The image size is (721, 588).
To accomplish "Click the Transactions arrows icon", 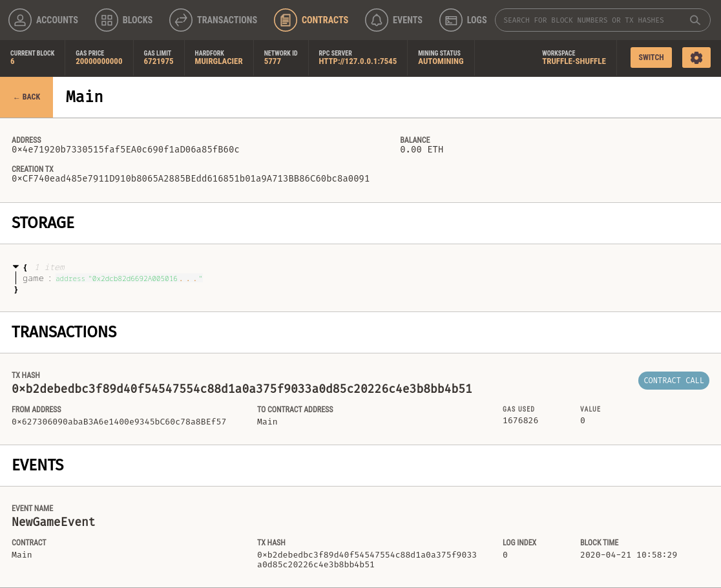I will (x=181, y=20).
